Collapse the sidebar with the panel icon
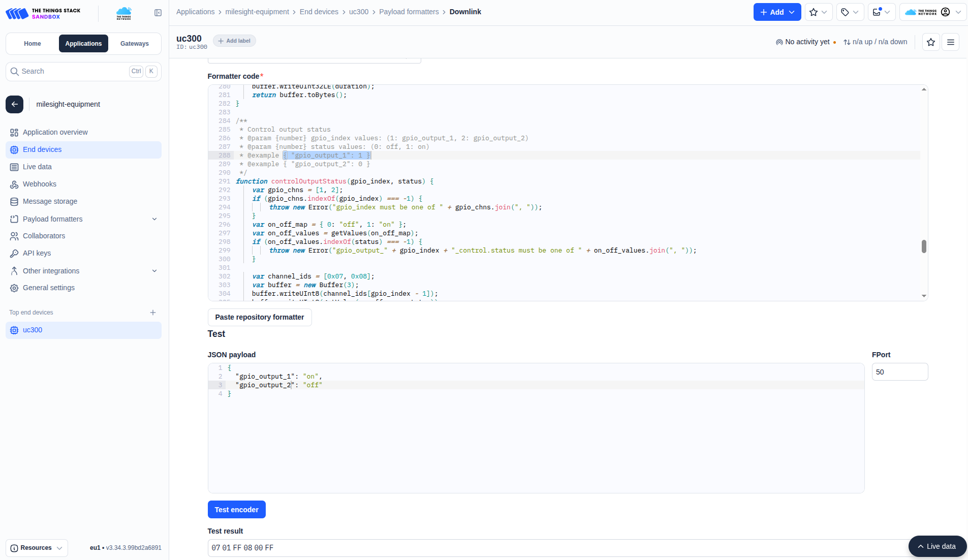968x560 pixels. tap(158, 13)
